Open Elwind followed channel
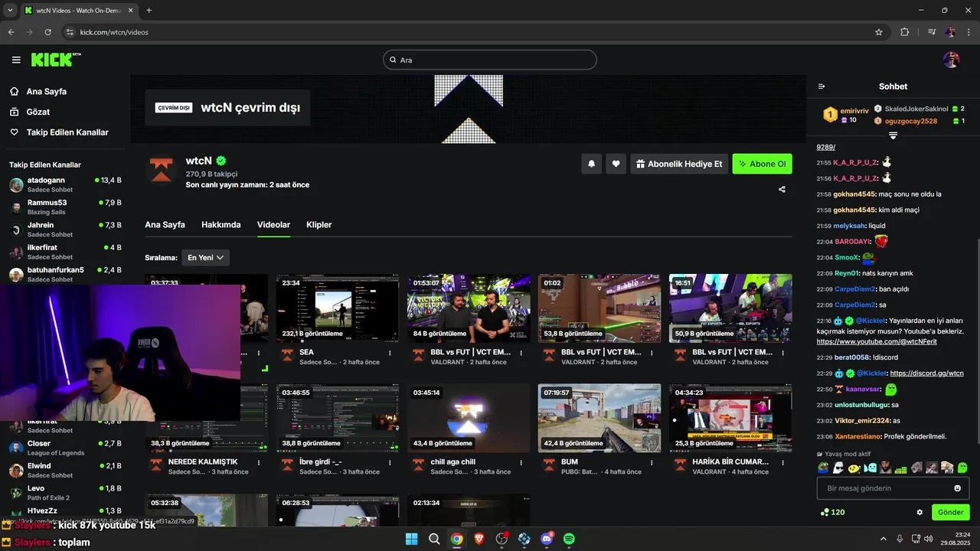The width and height of the screenshot is (980, 551). click(x=65, y=470)
